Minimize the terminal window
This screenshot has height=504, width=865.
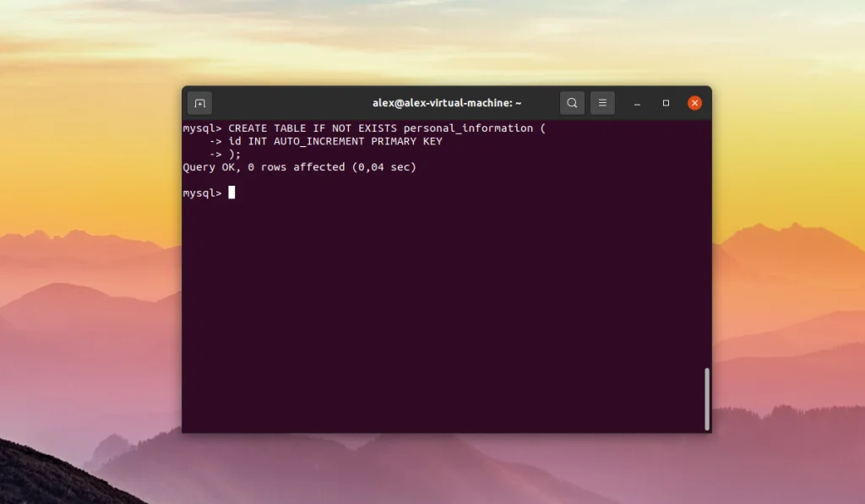tap(636, 102)
